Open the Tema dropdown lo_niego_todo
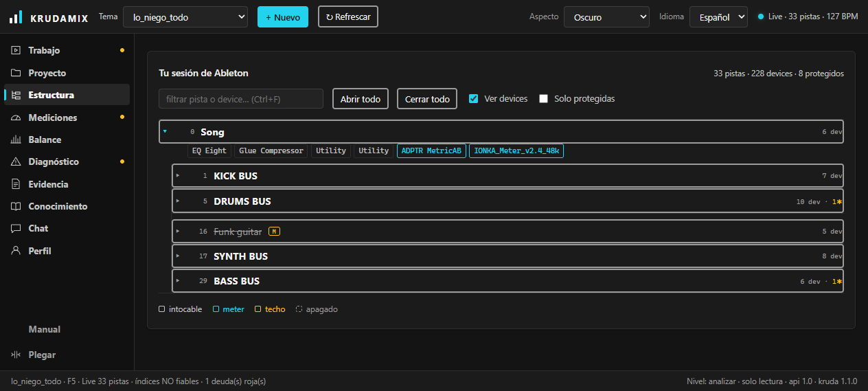This screenshot has height=391, width=868. coord(185,17)
